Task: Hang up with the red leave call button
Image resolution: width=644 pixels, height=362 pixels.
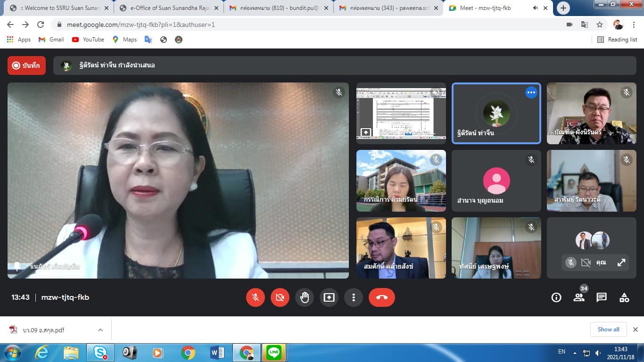Action: click(x=381, y=297)
